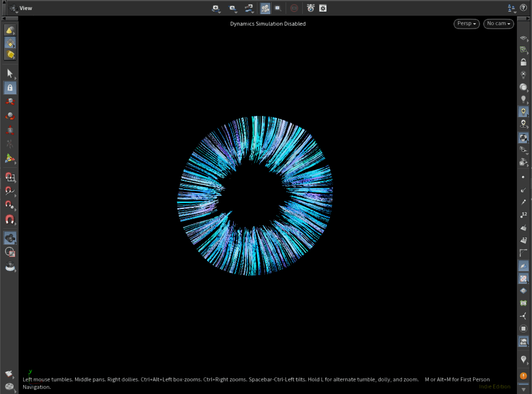
Task: Open the No cam dropdown
Action: coord(498,24)
